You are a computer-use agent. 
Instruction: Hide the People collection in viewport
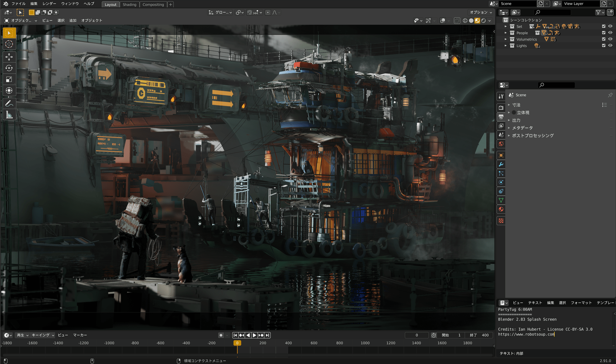(610, 33)
